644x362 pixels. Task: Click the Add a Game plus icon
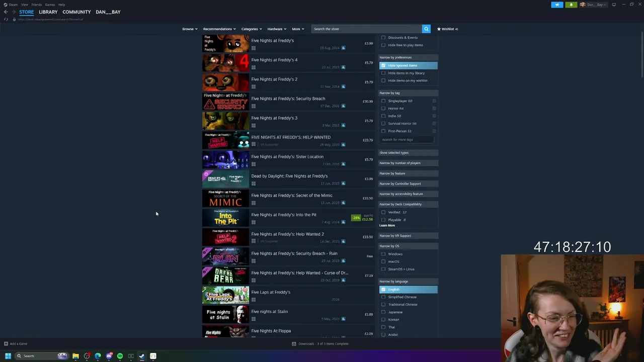tap(6, 344)
